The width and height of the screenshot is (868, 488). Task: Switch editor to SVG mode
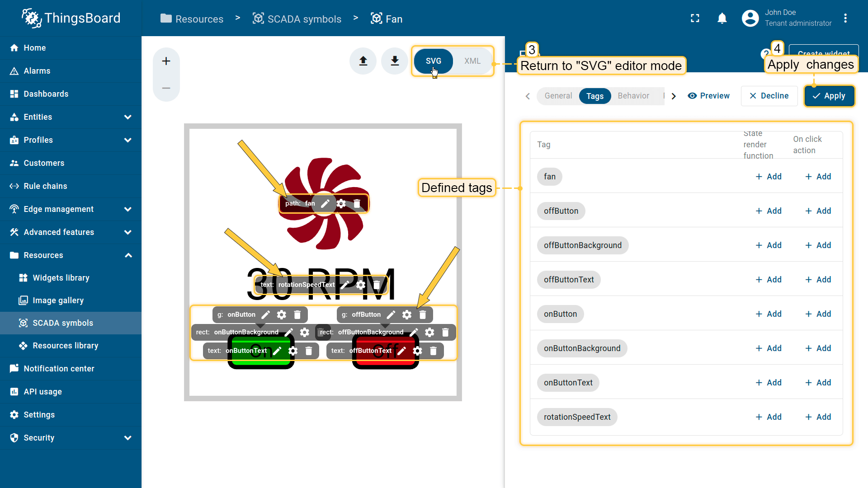[433, 61]
